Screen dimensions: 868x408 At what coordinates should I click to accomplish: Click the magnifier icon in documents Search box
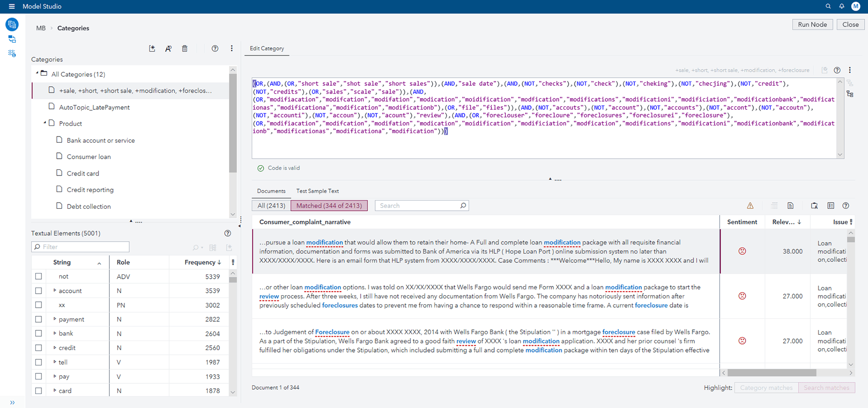[463, 205]
